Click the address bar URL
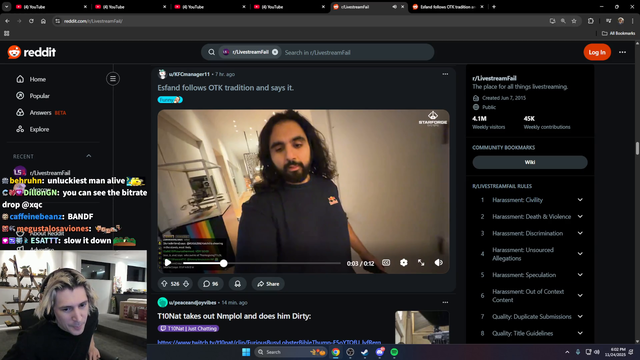The width and height of the screenshot is (640, 360). point(93,21)
